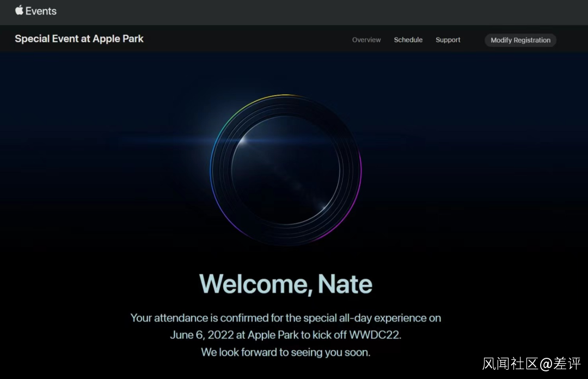Click the WWDC22 glowing ring graphic

(286, 170)
